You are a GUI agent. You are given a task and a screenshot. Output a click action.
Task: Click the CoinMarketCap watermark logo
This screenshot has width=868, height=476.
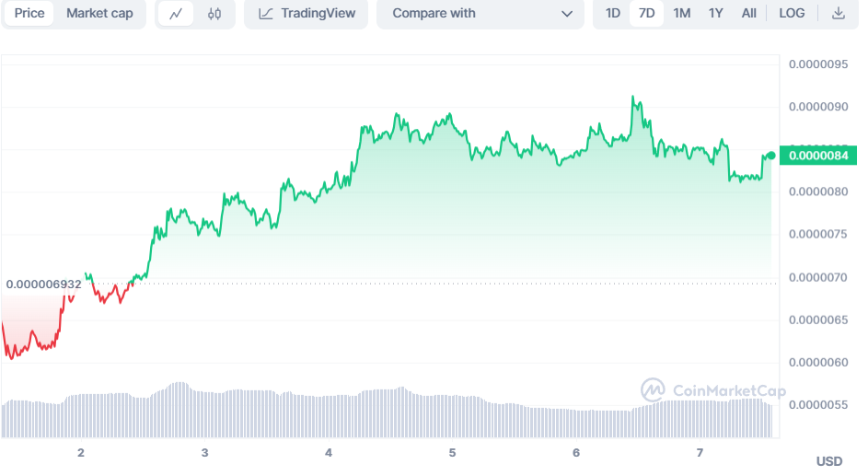click(x=654, y=390)
